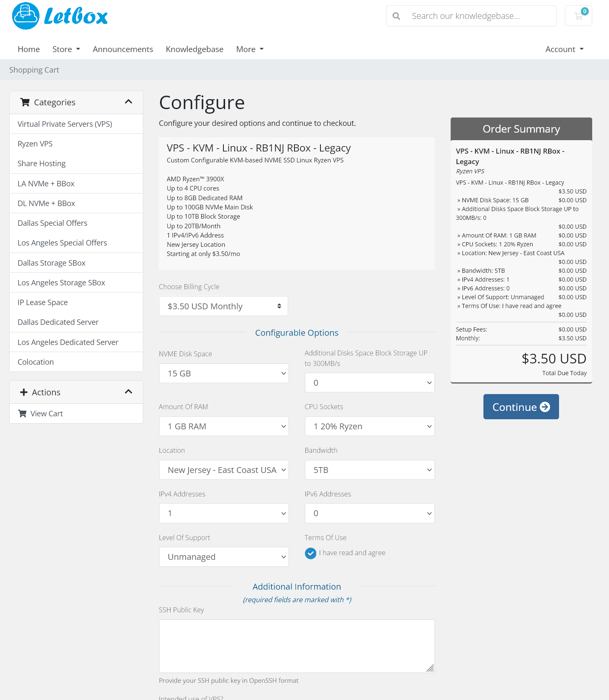Open the NVME Disk Space dropdown

pyautogui.click(x=224, y=374)
